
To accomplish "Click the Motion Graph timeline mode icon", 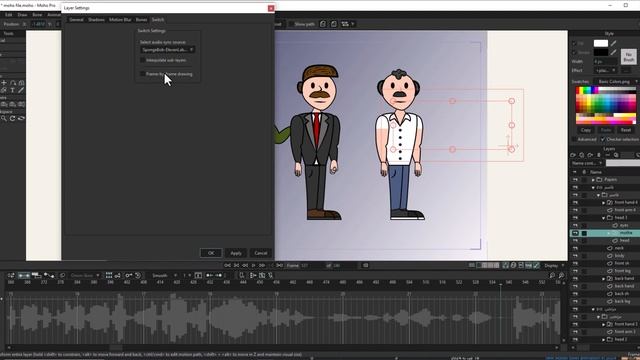I will click(49, 276).
